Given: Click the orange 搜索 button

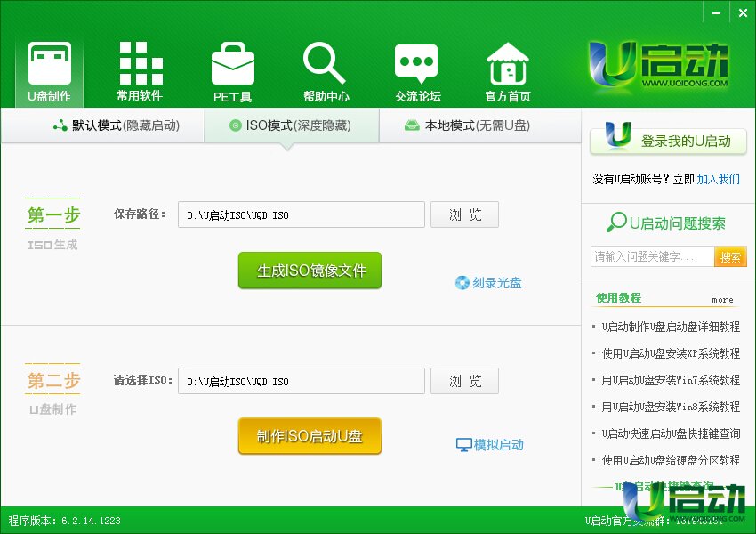Looking at the screenshot, I should tap(730, 256).
